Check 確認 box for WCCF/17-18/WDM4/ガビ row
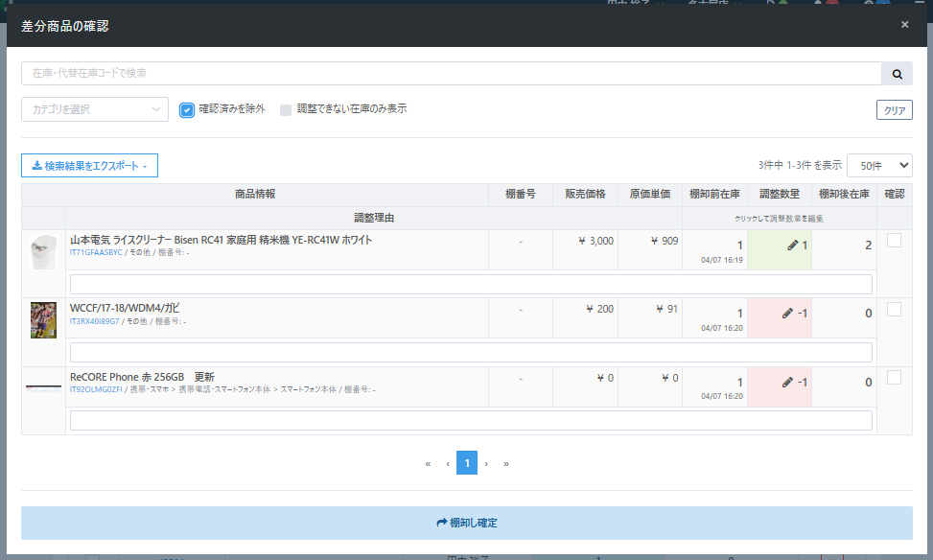933x560 pixels. [894, 310]
